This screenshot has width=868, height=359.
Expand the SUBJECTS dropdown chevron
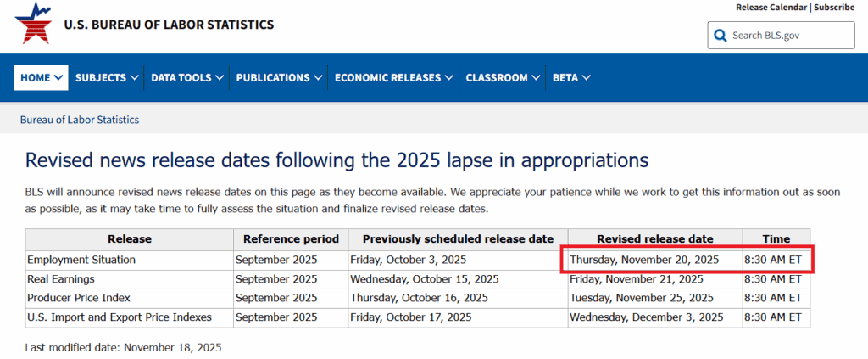134,77
